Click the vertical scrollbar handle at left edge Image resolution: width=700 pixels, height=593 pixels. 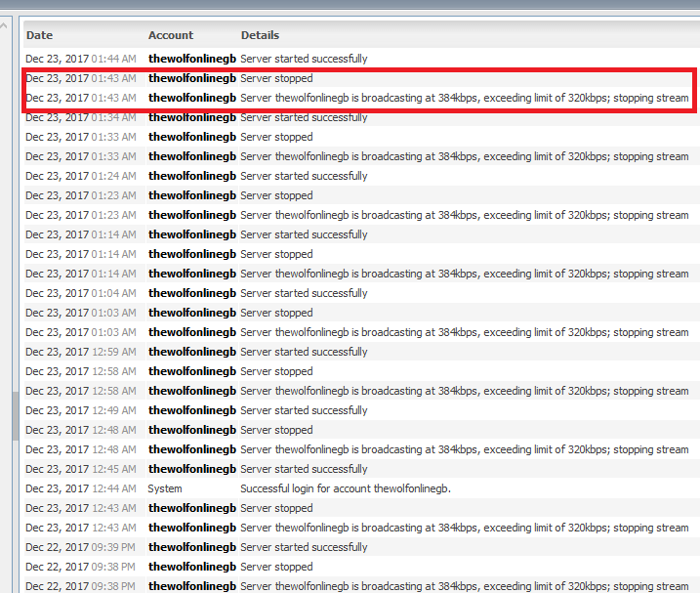point(15,417)
